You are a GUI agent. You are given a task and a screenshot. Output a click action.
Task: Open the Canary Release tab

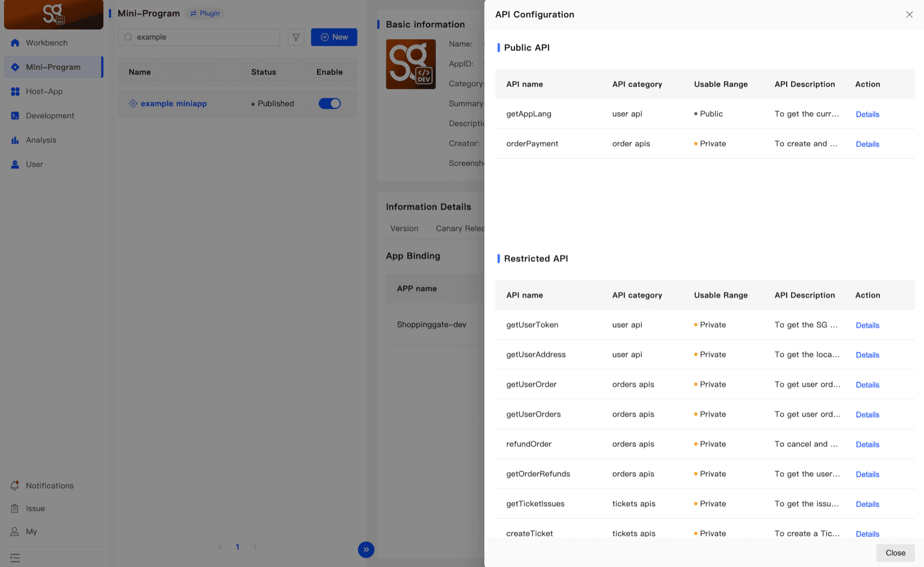click(460, 228)
